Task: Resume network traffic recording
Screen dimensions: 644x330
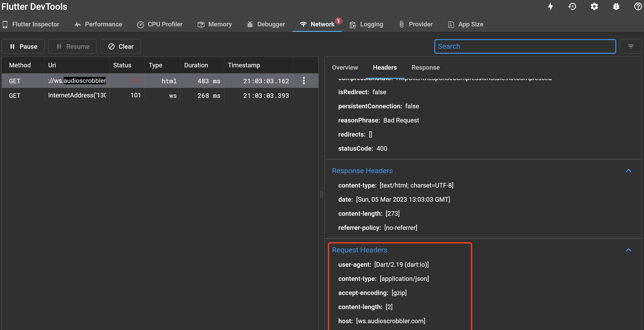Action: [73, 46]
